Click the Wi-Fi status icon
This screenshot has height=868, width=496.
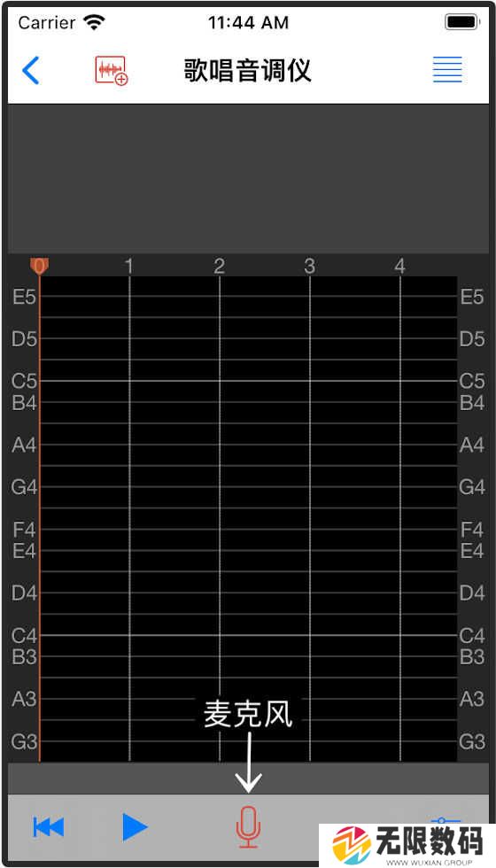click(x=94, y=22)
